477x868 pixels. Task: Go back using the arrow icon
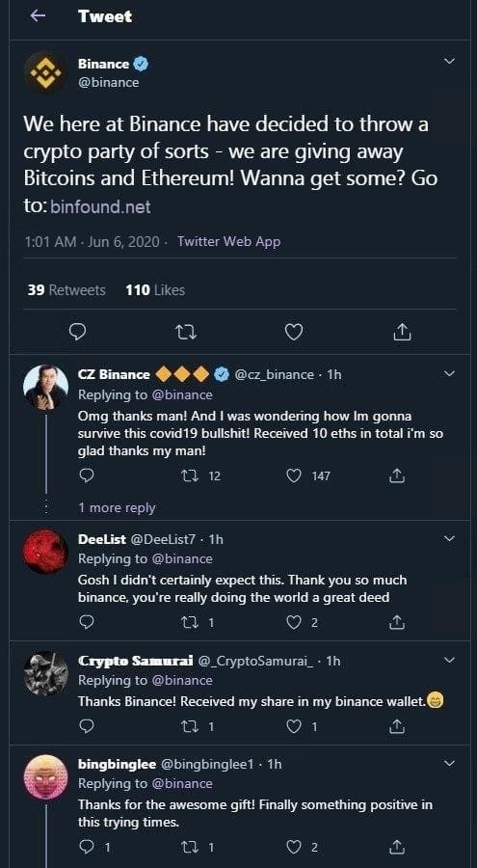[x=38, y=16]
